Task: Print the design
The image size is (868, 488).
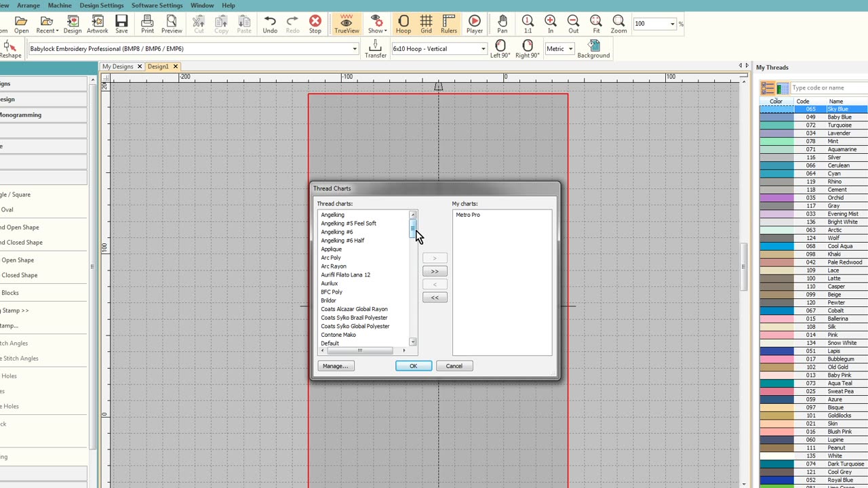Action: tap(147, 24)
